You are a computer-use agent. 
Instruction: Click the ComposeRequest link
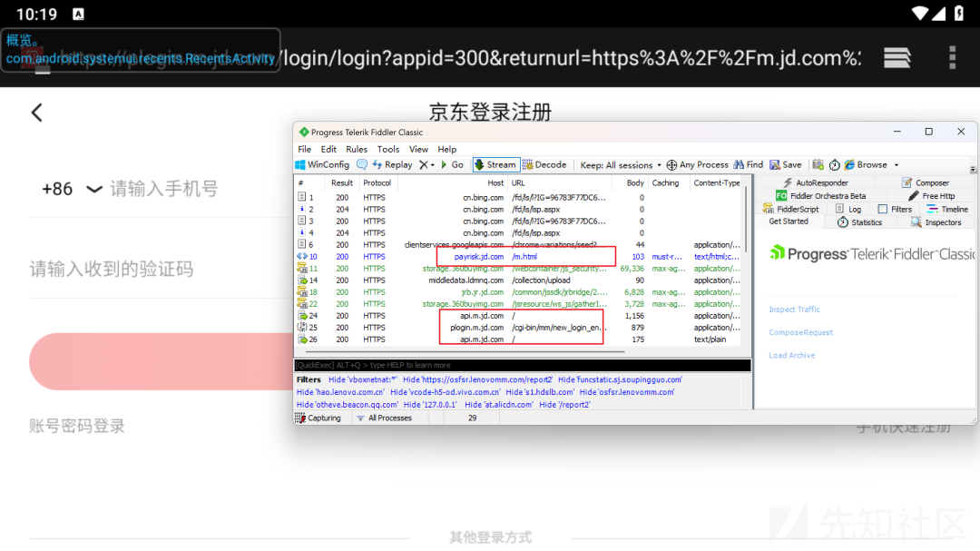[800, 333]
